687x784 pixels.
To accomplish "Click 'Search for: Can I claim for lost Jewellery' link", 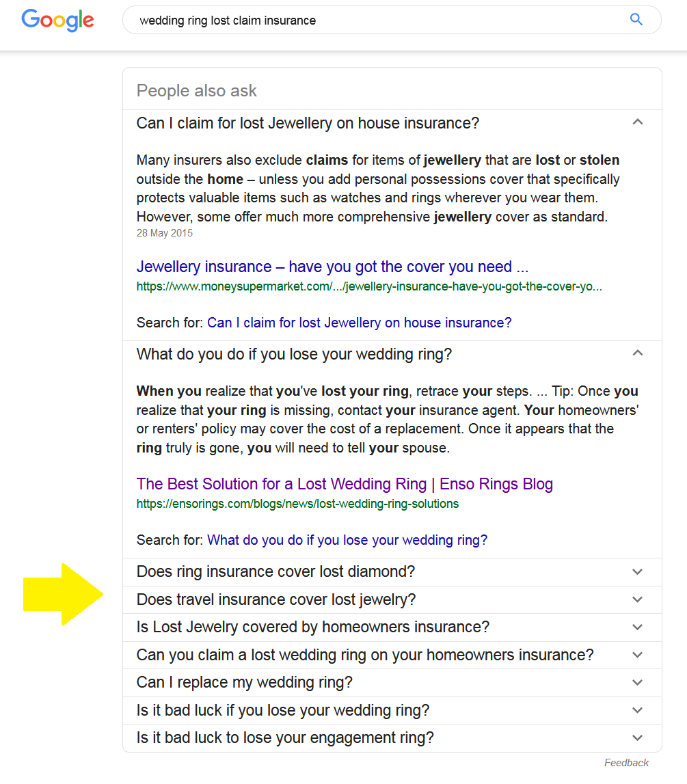I will [359, 323].
